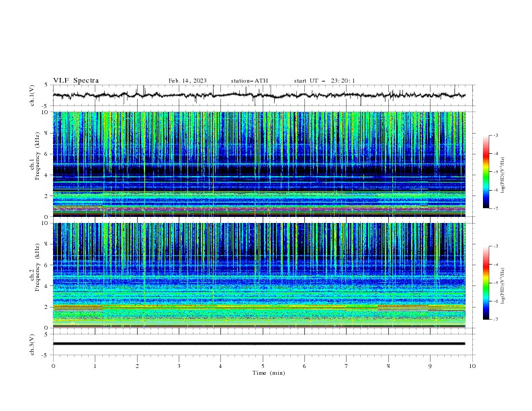Click the '-3' tick on the ch.1 color bar
Screen dimensions: 532x411
click(495, 135)
